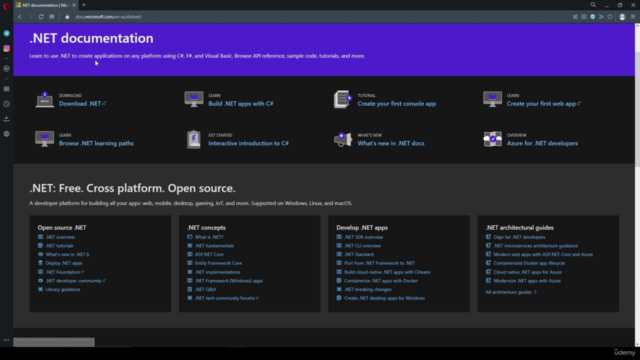Open Browse .NET learning paths link
The width and height of the screenshot is (640, 360).
[96, 143]
